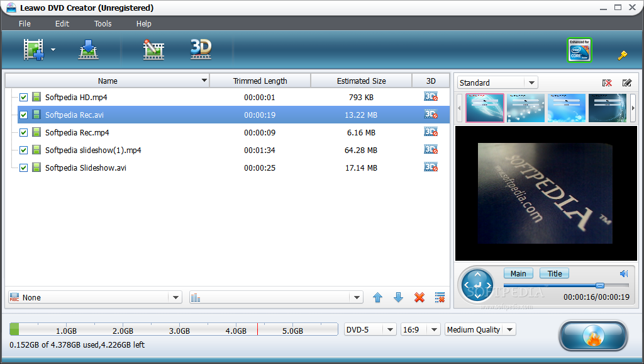This screenshot has height=364, width=644.
Task: Select the second menu template thumbnail
Action: [526, 108]
